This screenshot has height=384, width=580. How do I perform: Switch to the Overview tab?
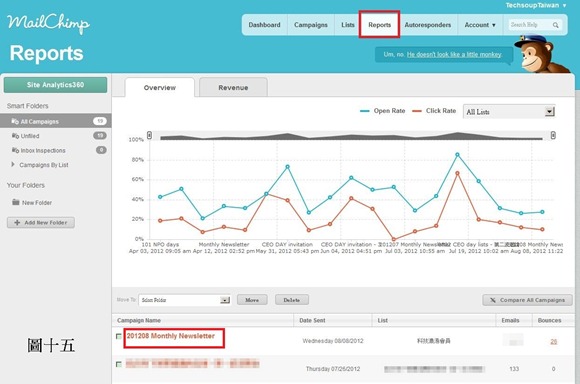coord(160,88)
